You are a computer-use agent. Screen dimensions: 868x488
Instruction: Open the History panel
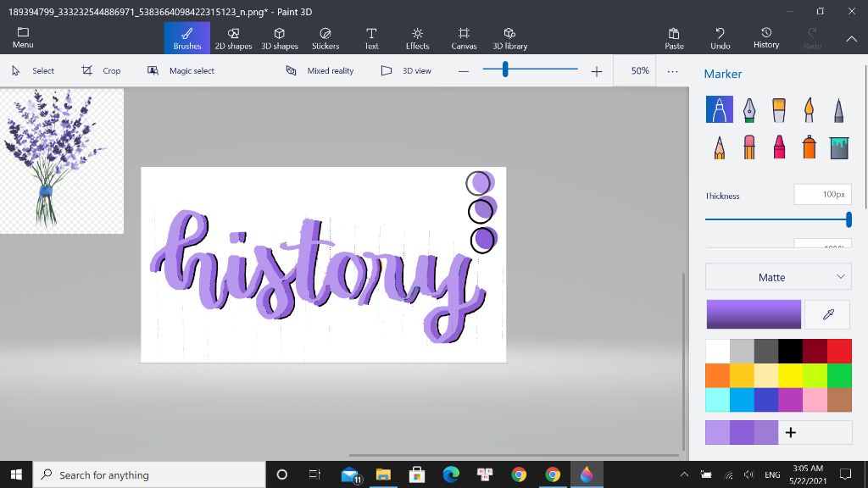pos(766,38)
